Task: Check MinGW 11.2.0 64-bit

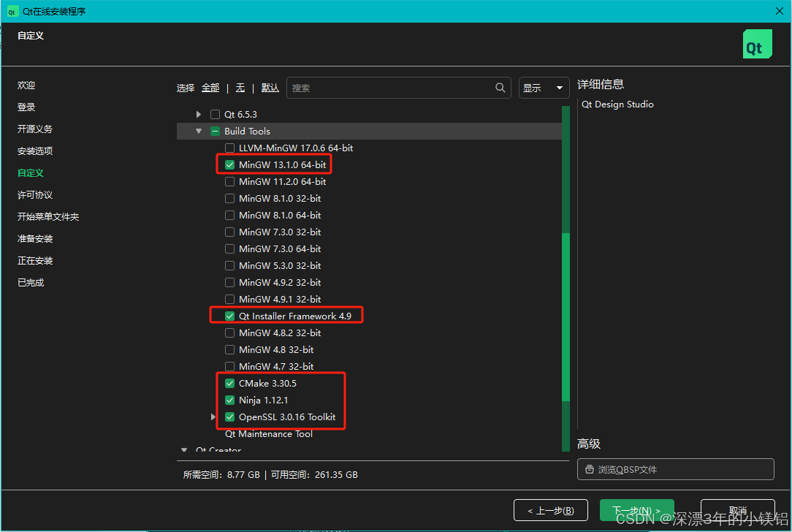Action: (x=230, y=181)
